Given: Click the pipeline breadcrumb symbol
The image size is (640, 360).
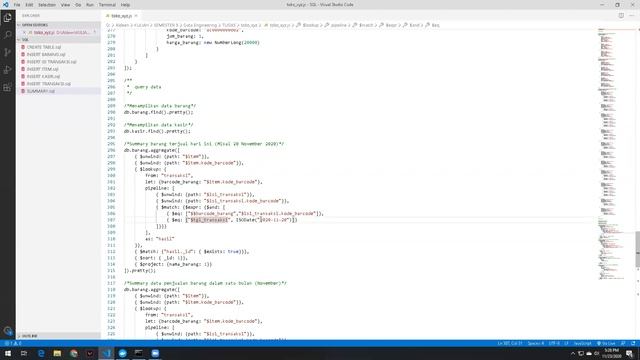Looking at the screenshot, I should click(x=338, y=25).
